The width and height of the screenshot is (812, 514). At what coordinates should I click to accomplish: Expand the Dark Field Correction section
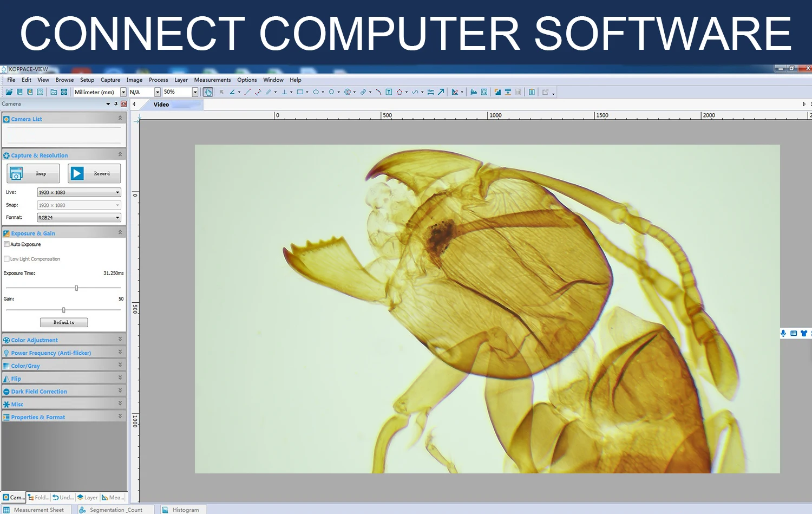click(64, 391)
